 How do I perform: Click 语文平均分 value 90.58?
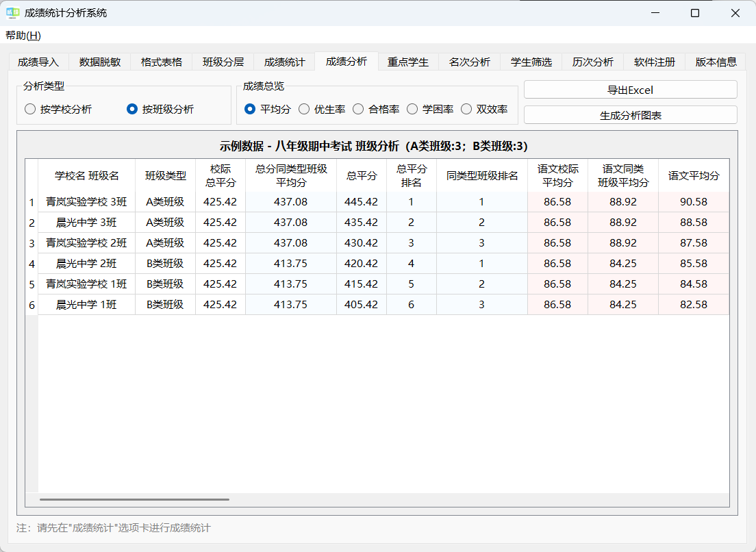[694, 202]
